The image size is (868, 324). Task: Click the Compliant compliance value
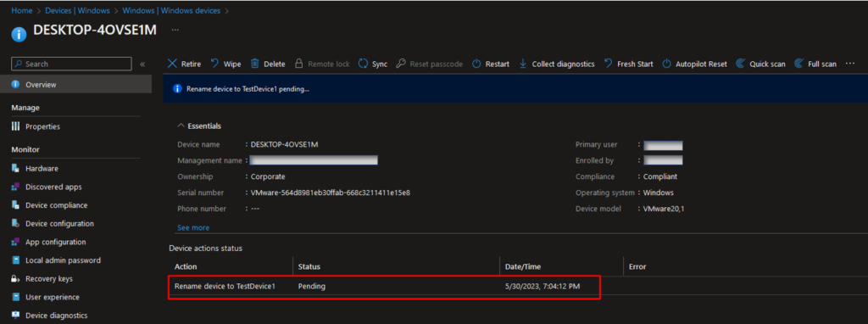[x=660, y=176]
